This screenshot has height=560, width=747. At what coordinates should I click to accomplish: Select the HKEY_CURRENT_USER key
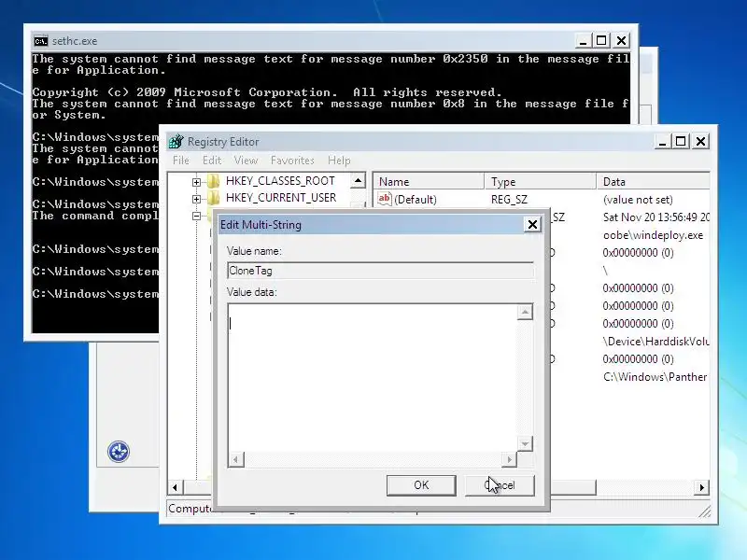[x=281, y=198]
